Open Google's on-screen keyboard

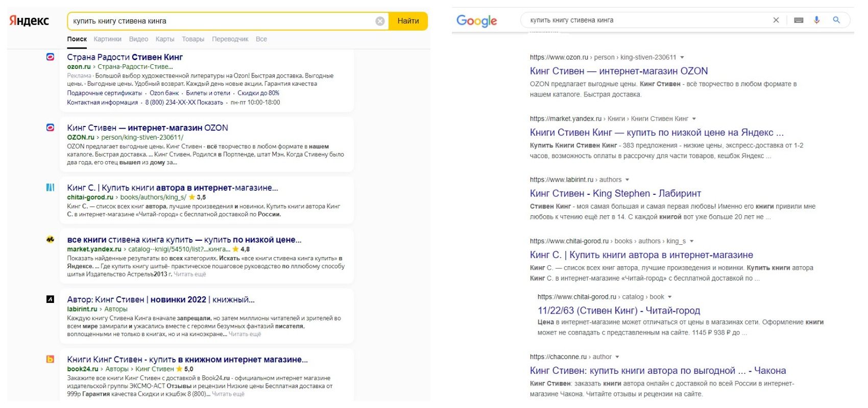pos(799,20)
